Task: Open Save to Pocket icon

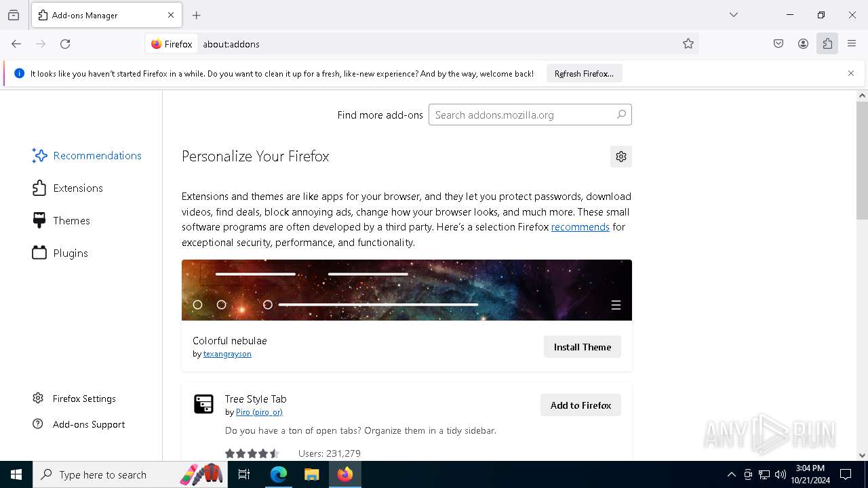Action: click(x=778, y=44)
